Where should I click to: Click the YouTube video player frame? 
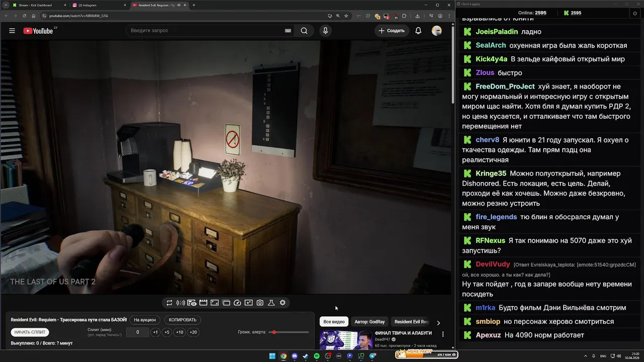(x=226, y=167)
